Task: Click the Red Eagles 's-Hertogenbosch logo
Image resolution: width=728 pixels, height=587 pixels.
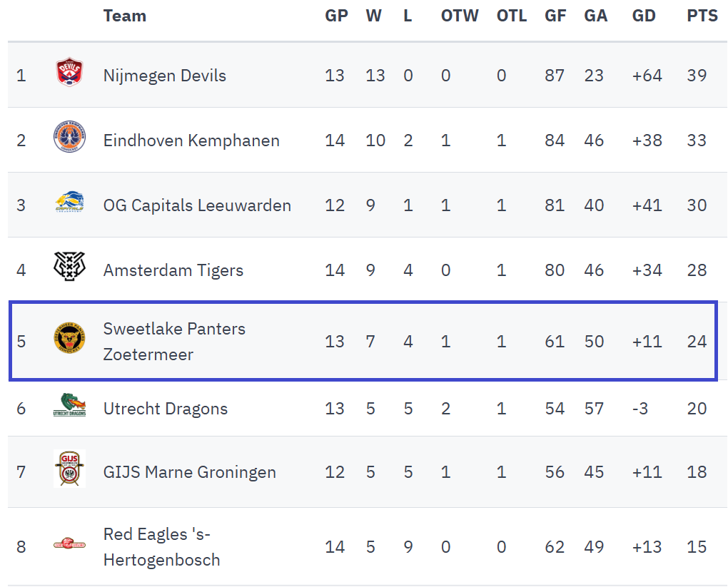Action: tap(69, 545)
